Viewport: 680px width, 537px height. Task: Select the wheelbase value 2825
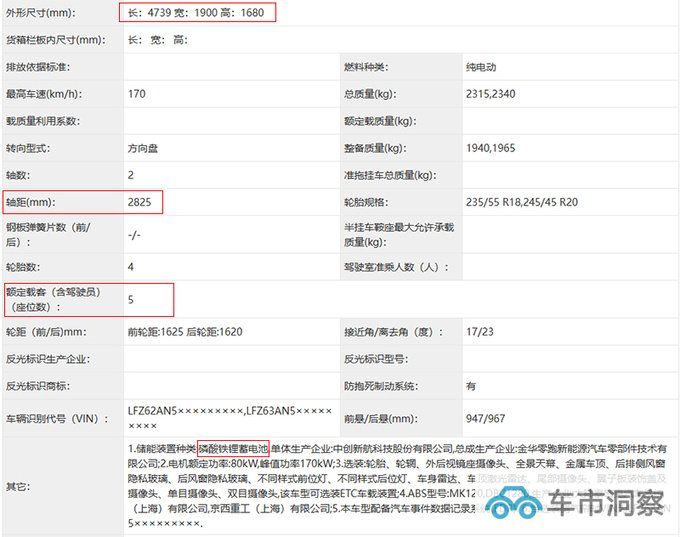(x=139, y=202)
